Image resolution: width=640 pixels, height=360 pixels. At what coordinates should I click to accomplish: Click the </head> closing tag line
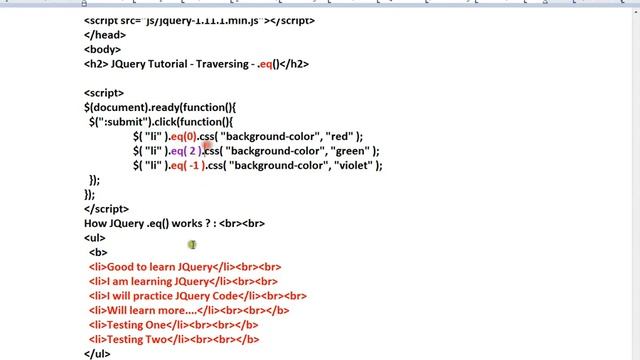coord(105,35)
